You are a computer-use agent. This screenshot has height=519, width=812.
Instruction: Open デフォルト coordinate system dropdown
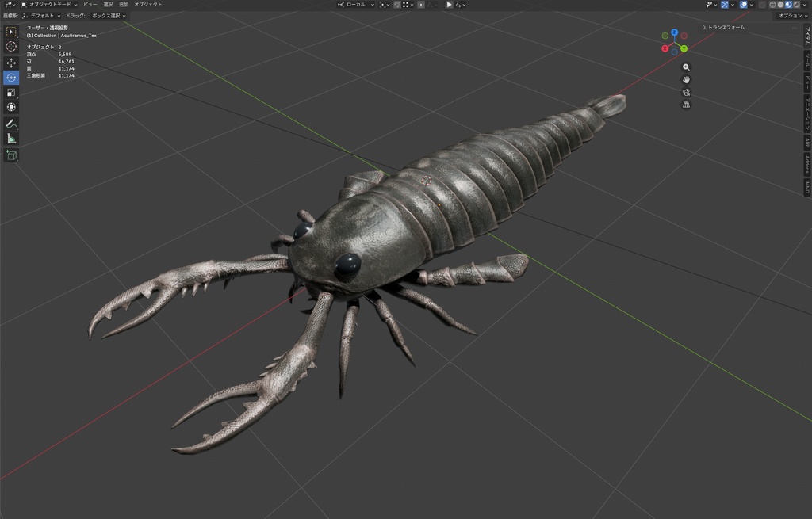pos(41,16)
